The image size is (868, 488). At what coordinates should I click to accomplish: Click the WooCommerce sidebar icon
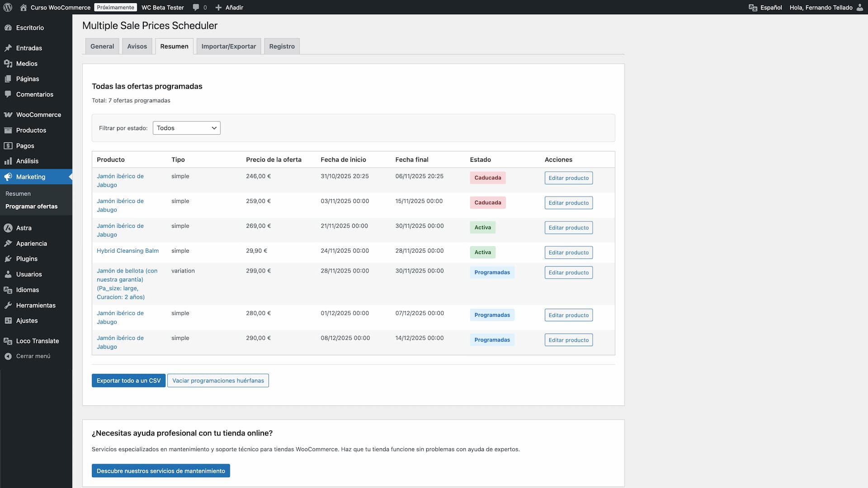8,114
